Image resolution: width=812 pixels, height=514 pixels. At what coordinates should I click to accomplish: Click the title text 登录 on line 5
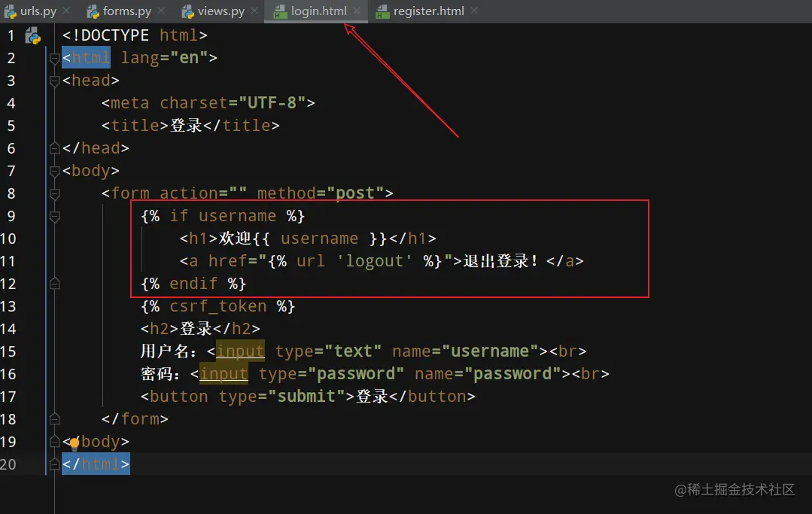186,125
